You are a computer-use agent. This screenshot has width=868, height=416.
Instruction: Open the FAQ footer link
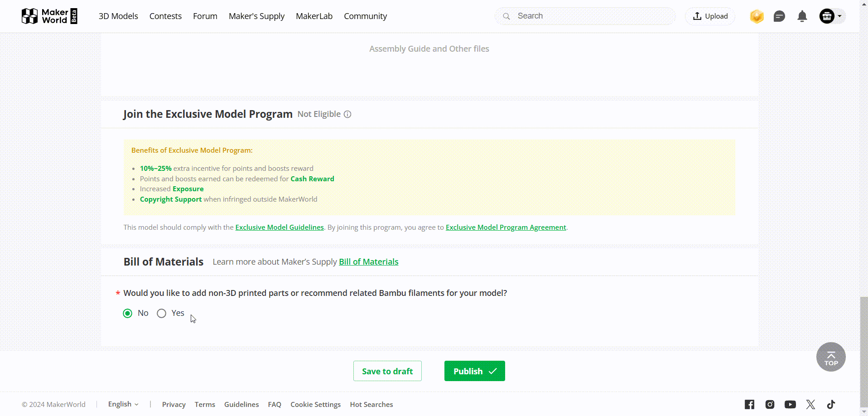(275, 405)
